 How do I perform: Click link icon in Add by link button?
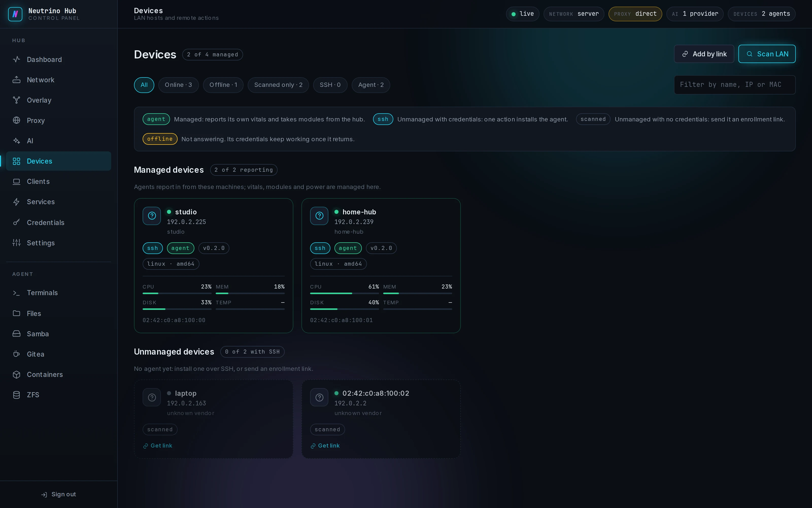[x=685, y=54]
